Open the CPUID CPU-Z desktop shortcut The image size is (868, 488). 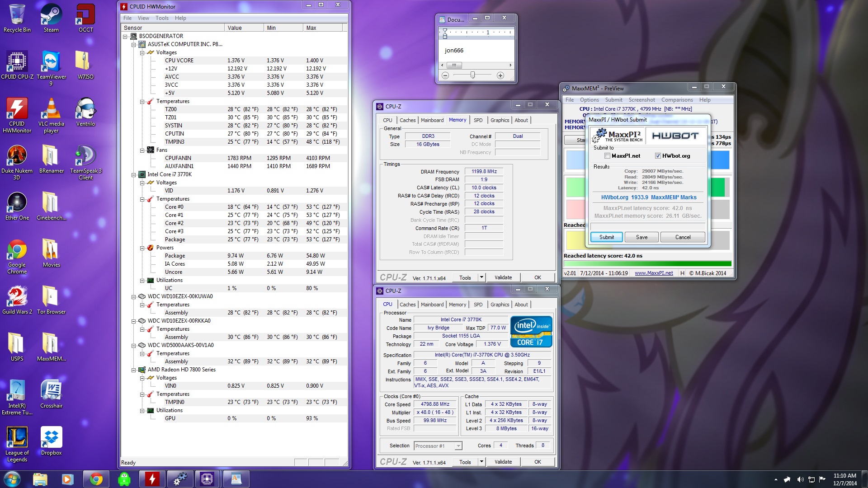click(x=17, y=65)
